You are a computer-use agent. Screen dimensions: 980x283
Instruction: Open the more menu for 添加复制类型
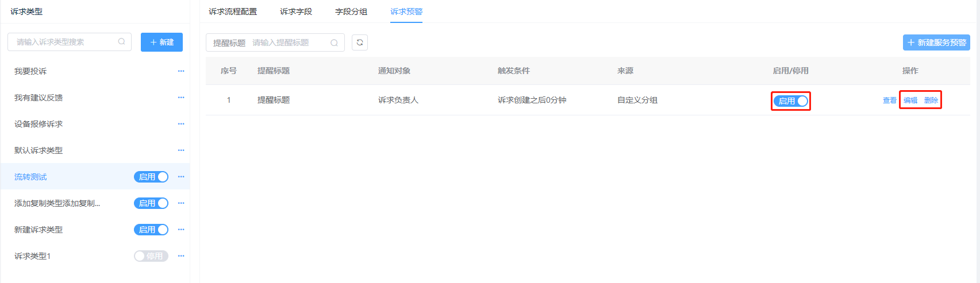click(x=181, y=203)
